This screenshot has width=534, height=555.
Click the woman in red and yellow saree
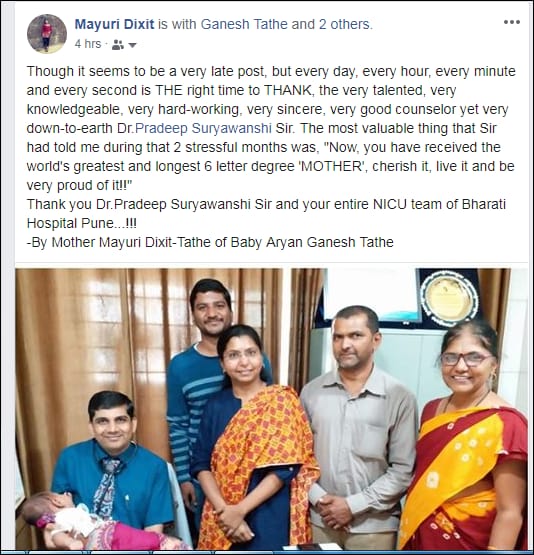point(467,442)
